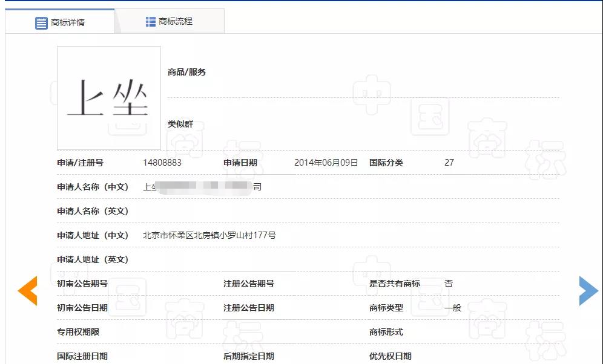Click the 商标流程 tab list icon
The width and height of the screenshot is (603, 364).
(x=150, y=21)
